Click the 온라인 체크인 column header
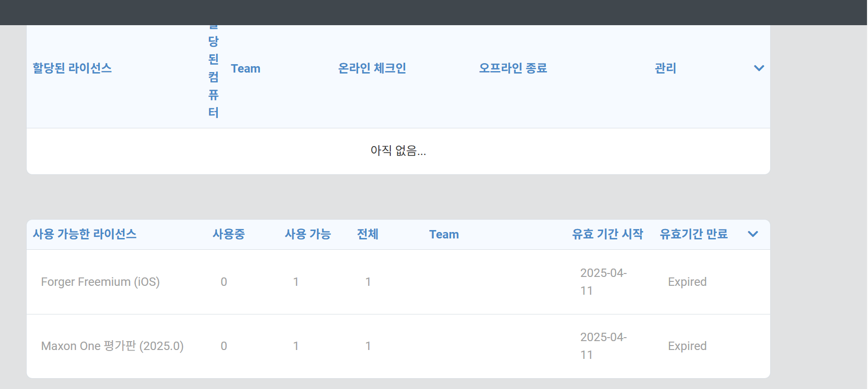This screenshot has width=868, height=389. (x=372, y=68)
